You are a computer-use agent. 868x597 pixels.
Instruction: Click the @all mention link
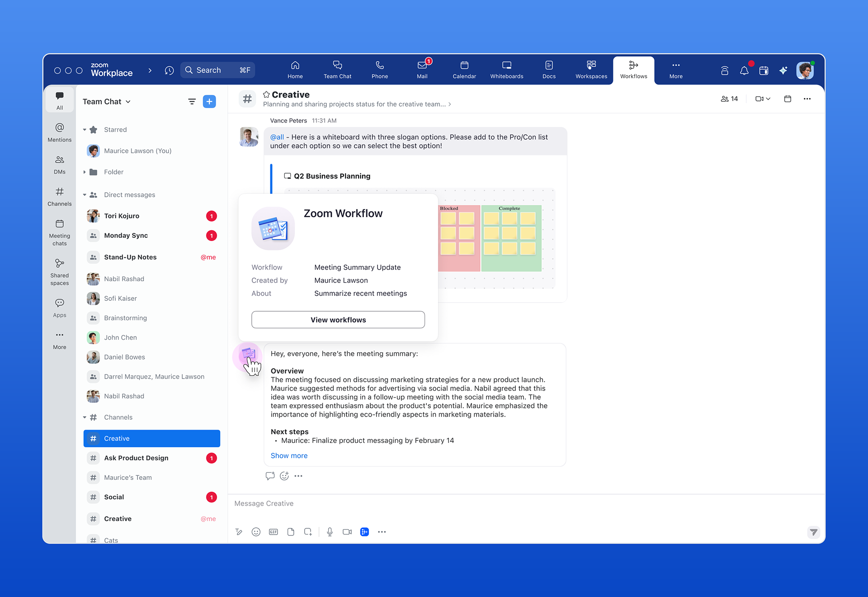coord(277,137)
